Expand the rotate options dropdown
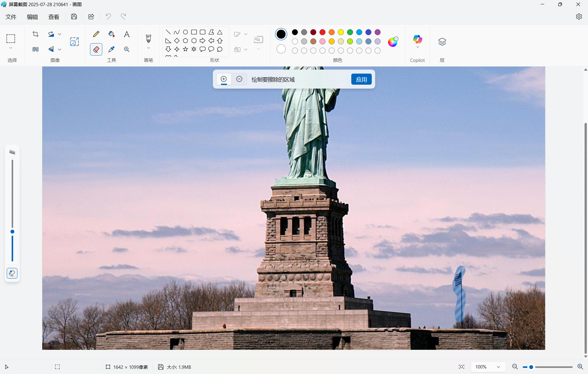Image resolution: width=588 pixels, height=374 pixels. (x=60, y=34)
